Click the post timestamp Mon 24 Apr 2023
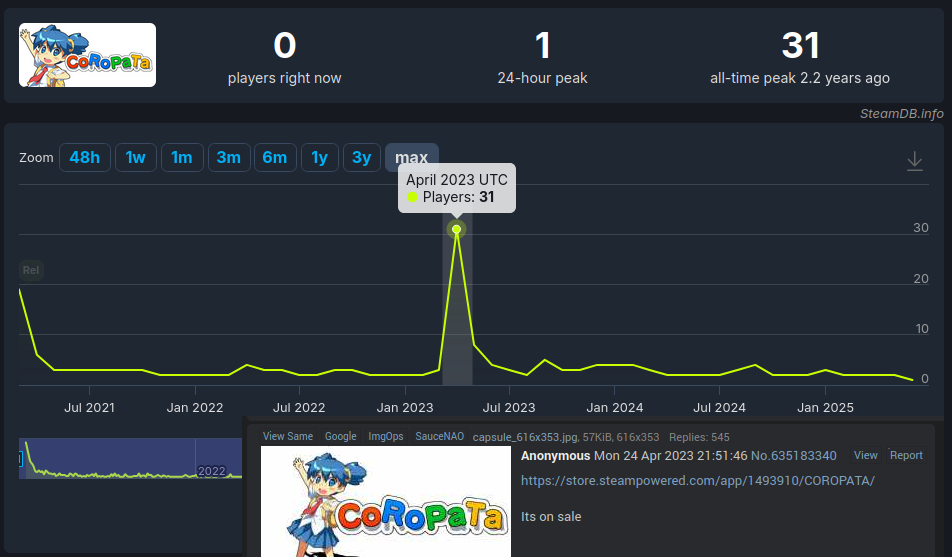The width and height of the screenshot is (952, 557). 670,456
